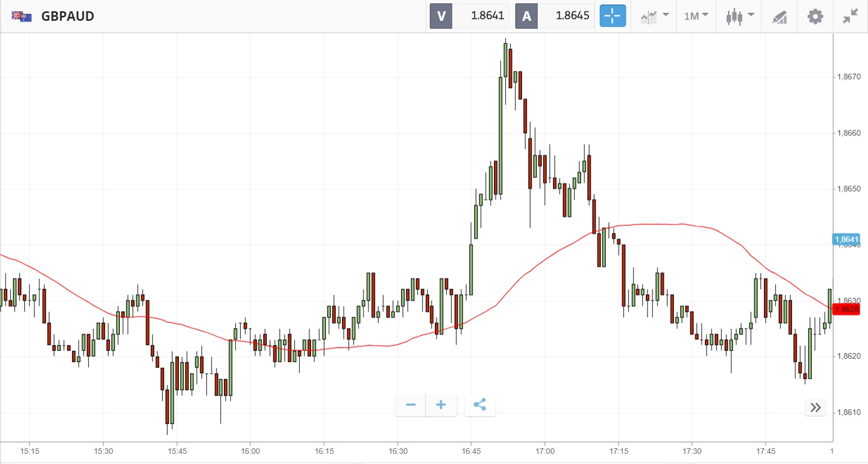Share the chart
868x464 pixels.
coord(480,405)
